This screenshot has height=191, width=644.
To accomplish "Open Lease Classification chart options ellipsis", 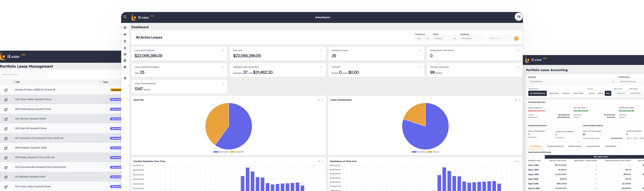I will tap(516, 100).
